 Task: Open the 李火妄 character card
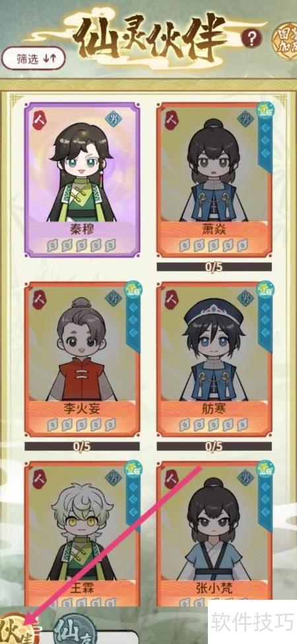pyautogui.click(x=82, y=359)
